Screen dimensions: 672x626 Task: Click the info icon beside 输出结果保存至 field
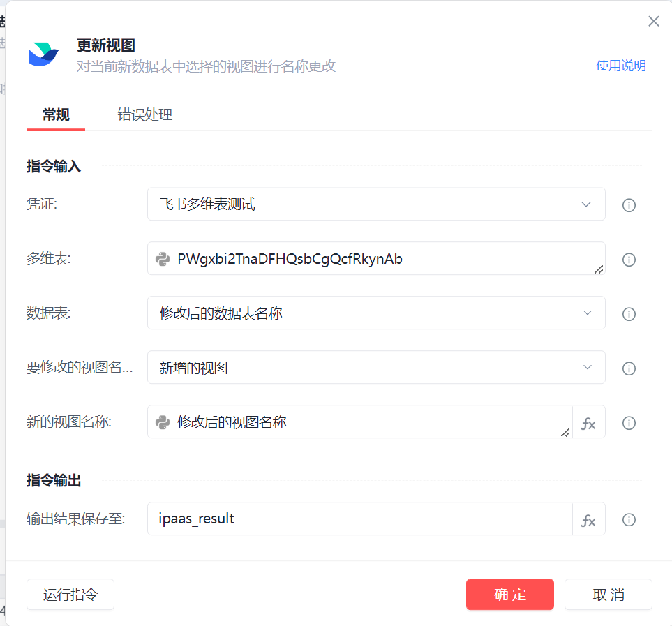tap(629, 520)
